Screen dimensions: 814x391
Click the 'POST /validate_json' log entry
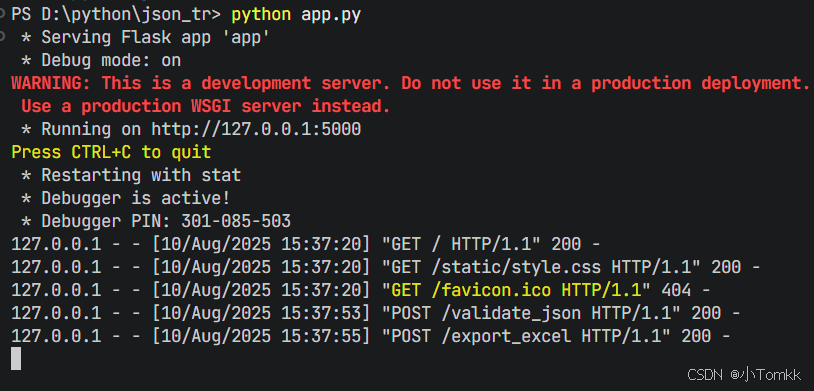tap(376, 313)
